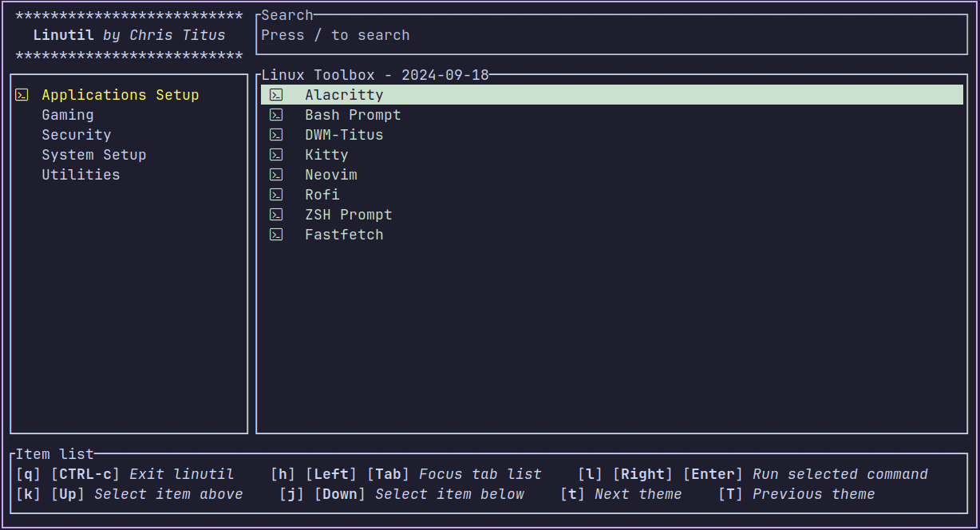
Task: Switch to the Gaming tab
Action: point(68,115)
